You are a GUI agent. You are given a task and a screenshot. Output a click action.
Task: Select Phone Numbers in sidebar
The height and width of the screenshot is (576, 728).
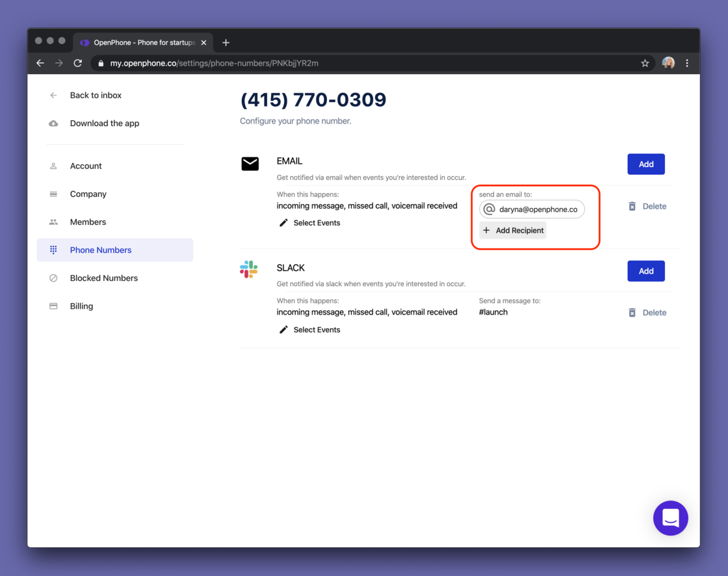114,250
